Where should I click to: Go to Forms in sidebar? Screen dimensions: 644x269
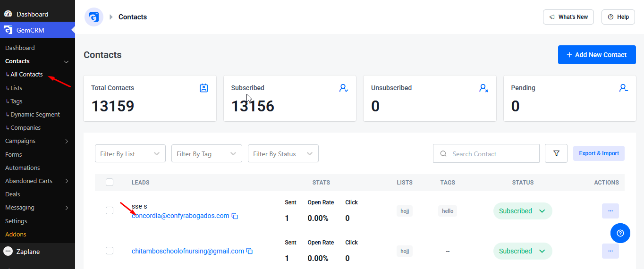click(x=14, y=154)
